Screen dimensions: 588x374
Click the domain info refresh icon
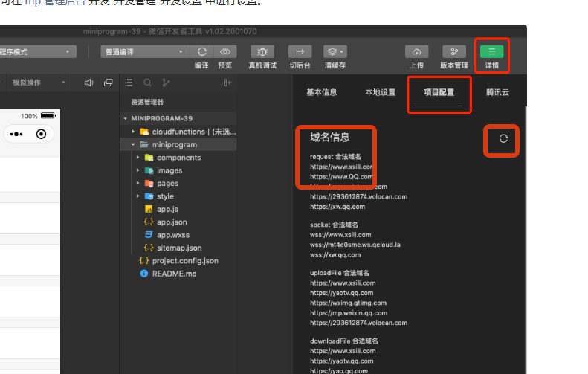tap(503, 139)
